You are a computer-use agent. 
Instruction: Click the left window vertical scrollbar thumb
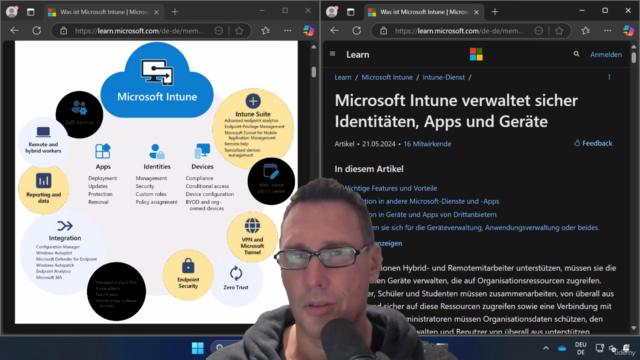tap(313, 71)
